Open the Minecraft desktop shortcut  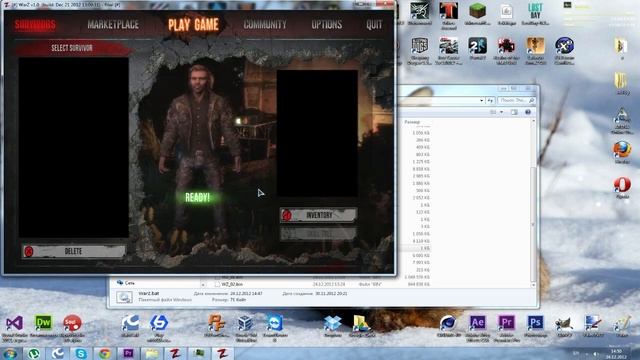click(477, 14)
